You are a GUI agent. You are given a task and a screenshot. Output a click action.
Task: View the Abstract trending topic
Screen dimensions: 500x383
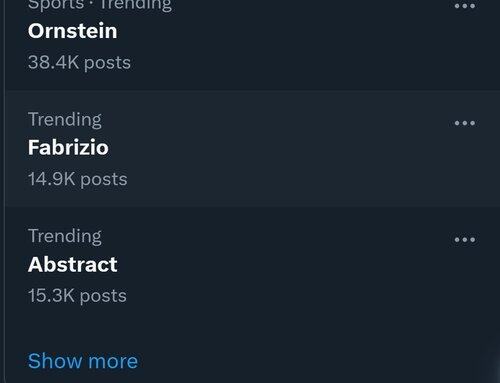pyautogui.click(x=73, y=264)
